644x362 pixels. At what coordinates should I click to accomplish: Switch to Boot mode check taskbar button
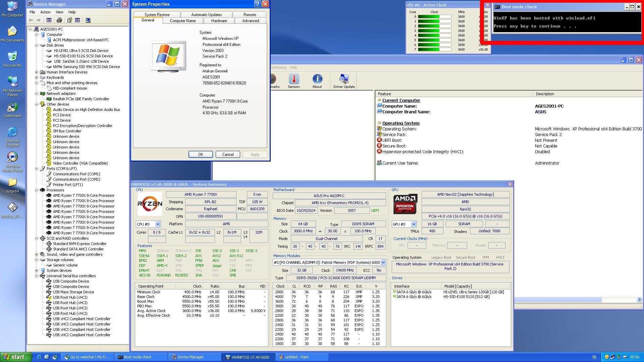click(141, 357)
